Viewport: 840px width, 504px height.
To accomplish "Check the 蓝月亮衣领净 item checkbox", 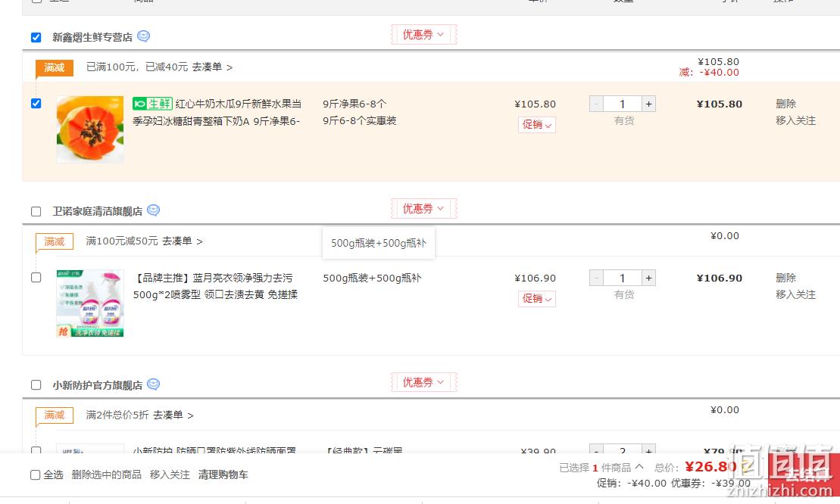I will 36,277.
